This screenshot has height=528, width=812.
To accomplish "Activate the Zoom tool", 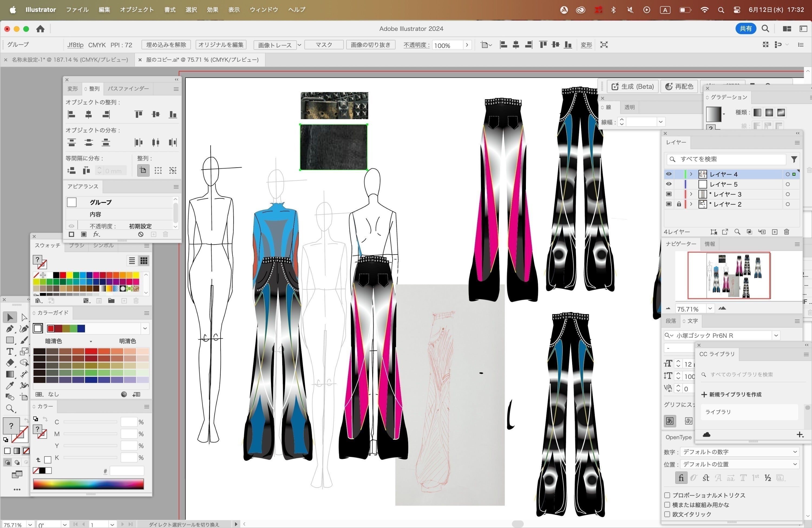I will [x=9, y=408].
